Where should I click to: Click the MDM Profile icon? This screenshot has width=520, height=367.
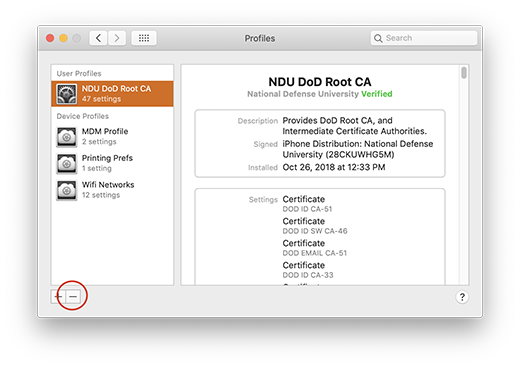point(66,137)
